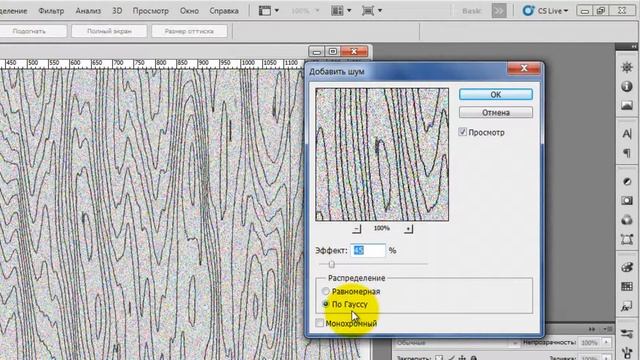Click the Добавить шум dialog title
This screenshot has width=640, height=360.
click(x=337, y=72)
